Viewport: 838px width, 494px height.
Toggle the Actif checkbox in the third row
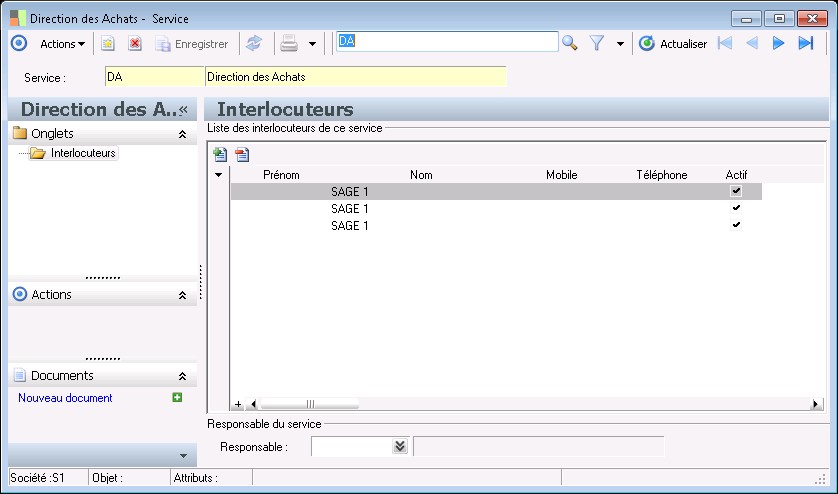pyautogui.click(x=736, y=225)
